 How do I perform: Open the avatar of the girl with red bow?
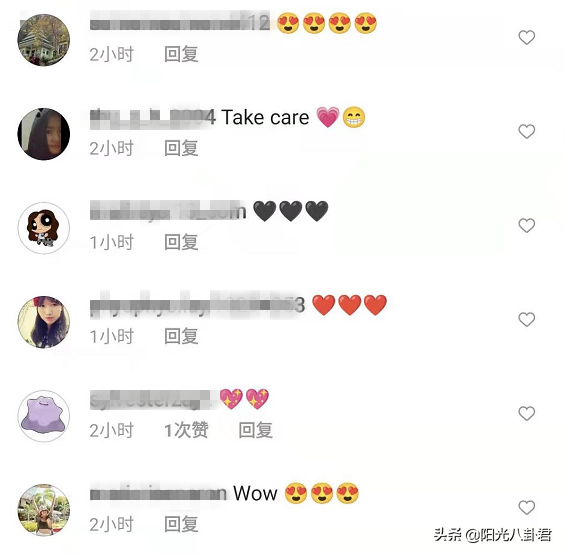click(x=44, y=322)
